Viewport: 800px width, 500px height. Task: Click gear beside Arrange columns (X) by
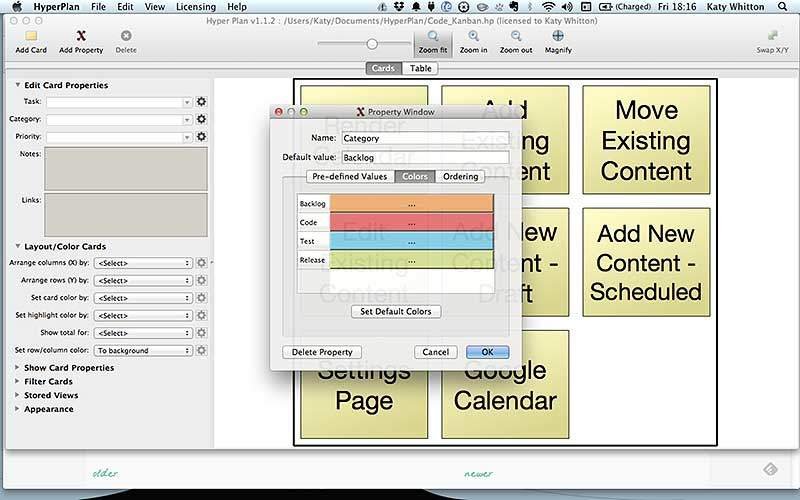(202, 263)
